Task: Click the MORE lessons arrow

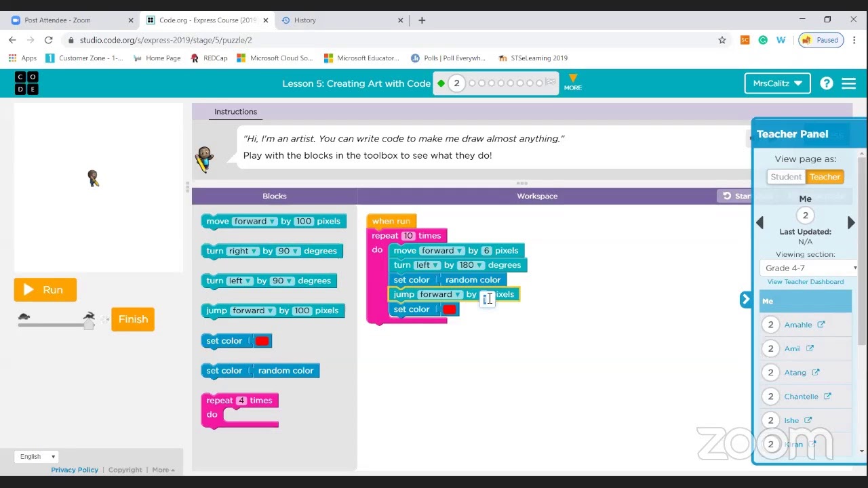Action: click(573, 82)
